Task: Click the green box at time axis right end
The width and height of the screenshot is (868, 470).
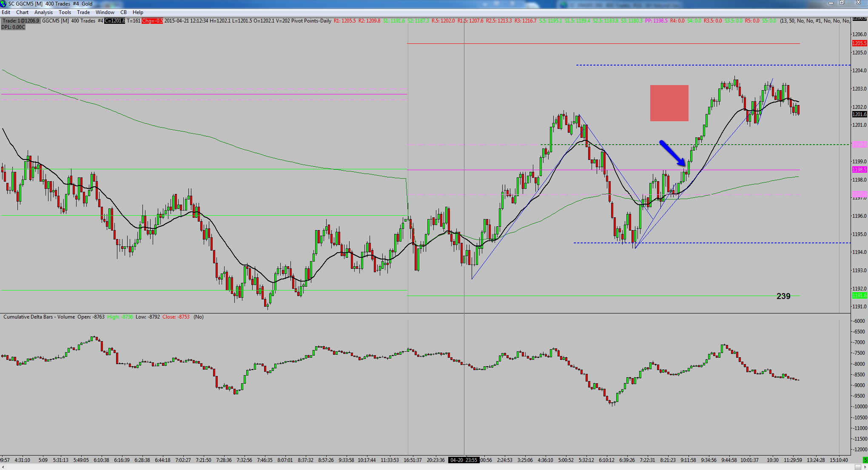Action: (x=865, y=460)
